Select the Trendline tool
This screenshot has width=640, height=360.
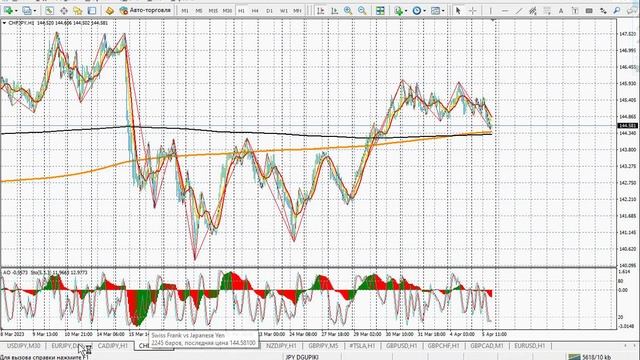(519, 11)
